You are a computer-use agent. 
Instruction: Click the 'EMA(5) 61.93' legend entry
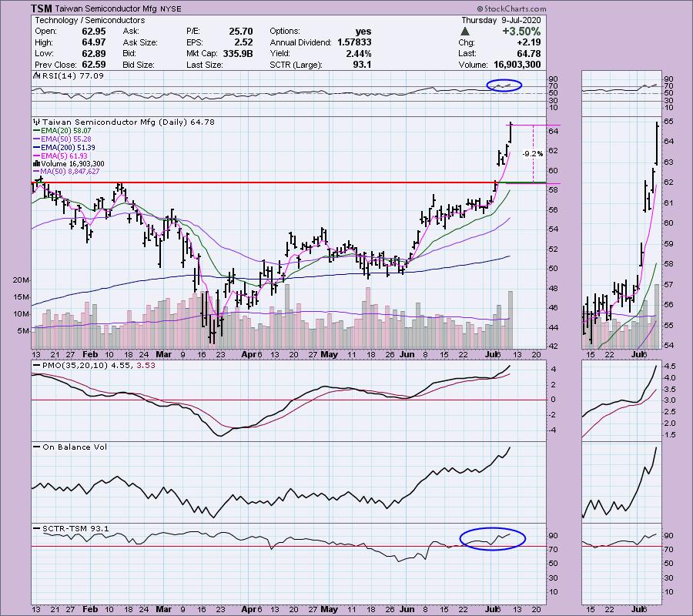click(64, 156)
